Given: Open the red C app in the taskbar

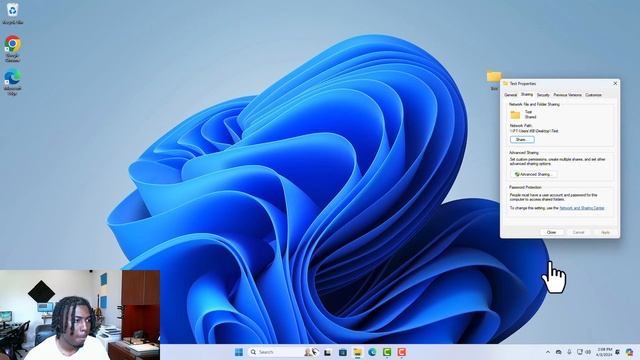Looking at the screenshot, I should point(402,352).
